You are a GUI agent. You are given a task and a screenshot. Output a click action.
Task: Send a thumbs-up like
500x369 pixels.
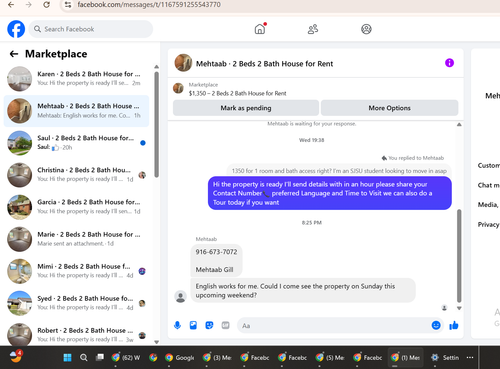(454, 325)
